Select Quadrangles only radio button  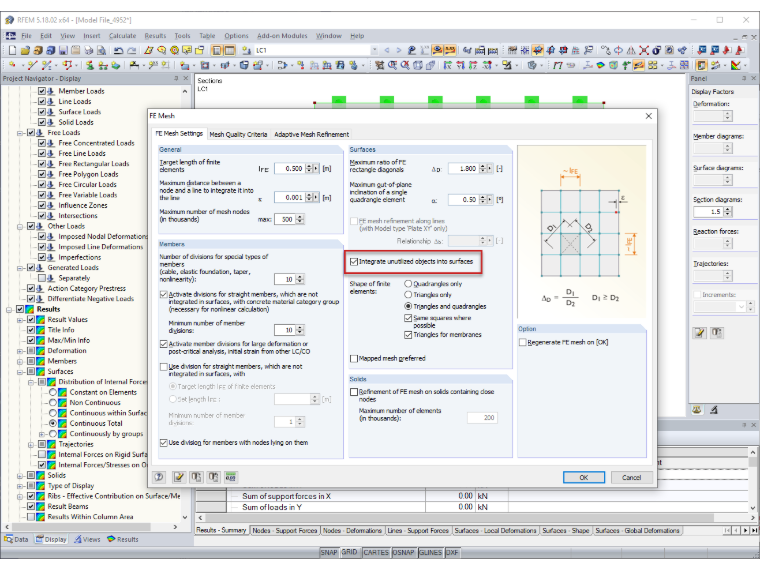click(x=408, y=284)
